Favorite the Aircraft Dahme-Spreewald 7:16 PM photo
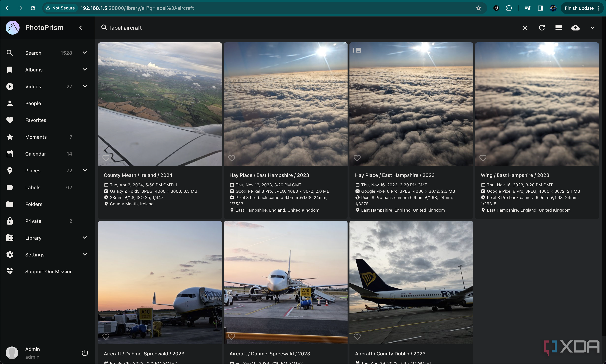Viewport: 606px width, 364px height. pos(232,336)
